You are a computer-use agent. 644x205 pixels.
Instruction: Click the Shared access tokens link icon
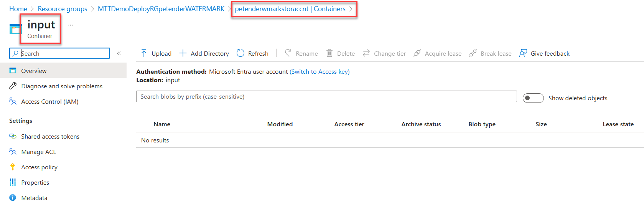(x=13, y=136)
